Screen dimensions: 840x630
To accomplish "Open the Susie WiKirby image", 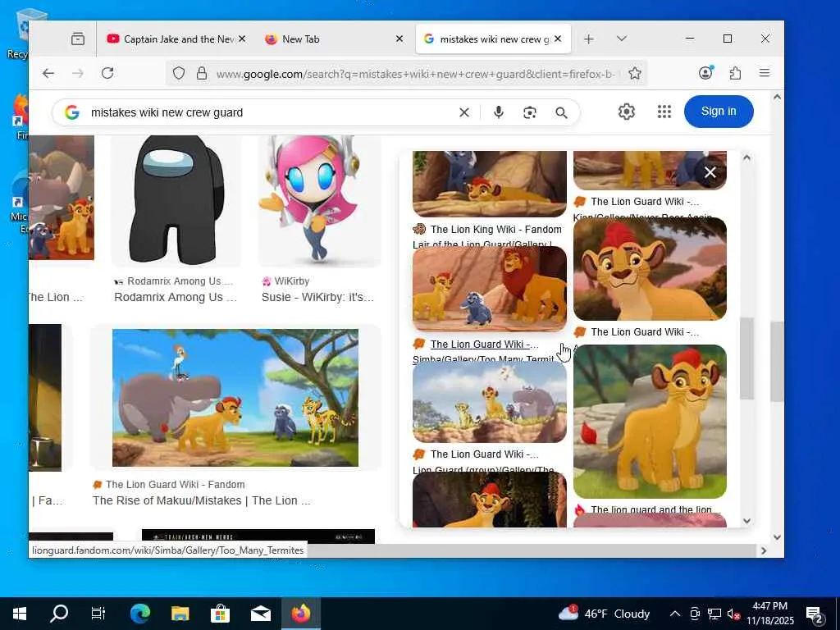I will (x=319, y=200).
